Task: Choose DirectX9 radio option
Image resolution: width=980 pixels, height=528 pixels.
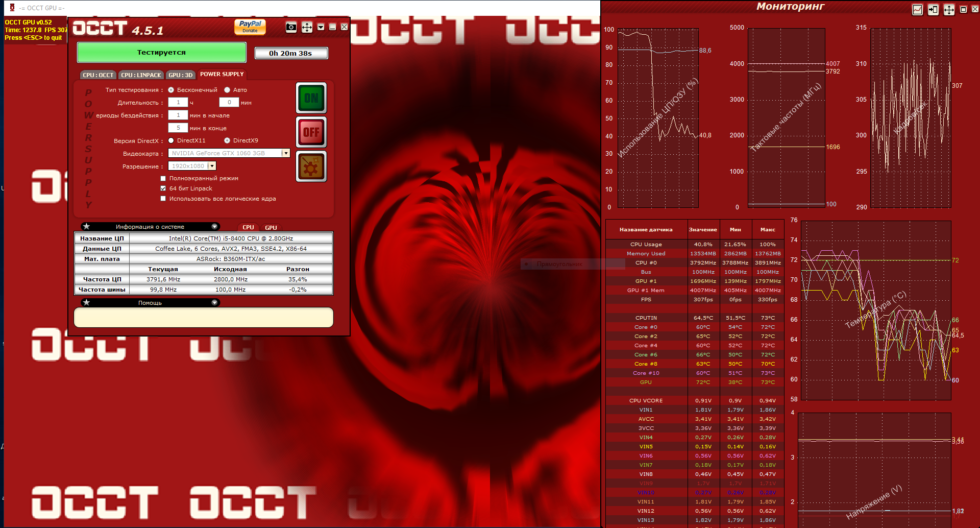Action: pos(227,140)
